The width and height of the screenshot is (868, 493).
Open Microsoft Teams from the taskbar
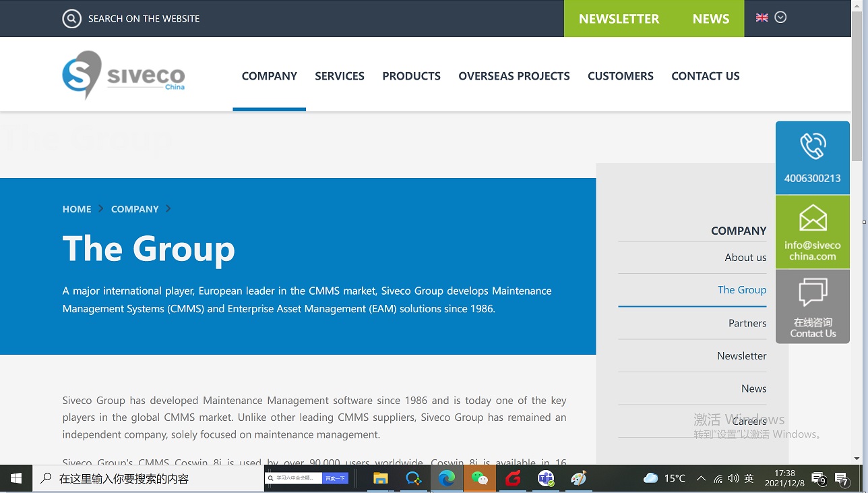[x=546, y=479]
